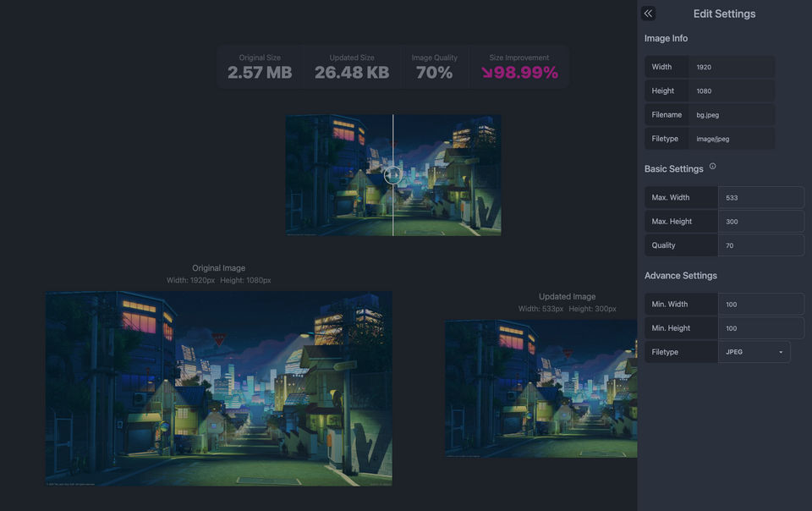Click the before/after comparison preview image
The width and height of the screenshot is (812, 511).
pos(393,175)
